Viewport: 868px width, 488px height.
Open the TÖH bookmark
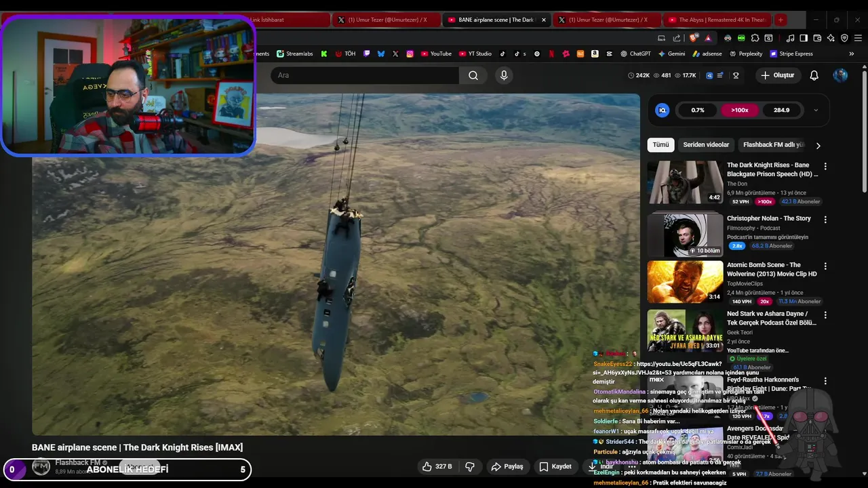point(345,54)
